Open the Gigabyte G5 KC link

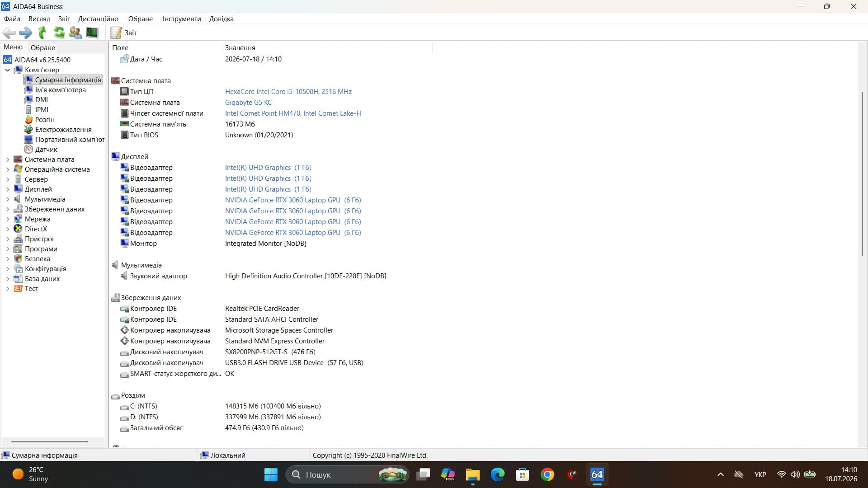249,102
